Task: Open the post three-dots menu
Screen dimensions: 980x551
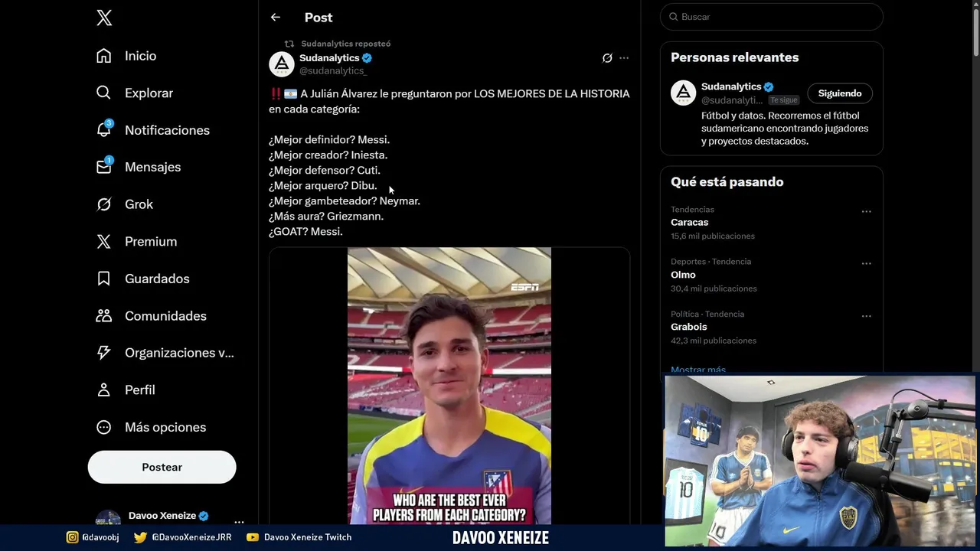Action: (624, 58)
